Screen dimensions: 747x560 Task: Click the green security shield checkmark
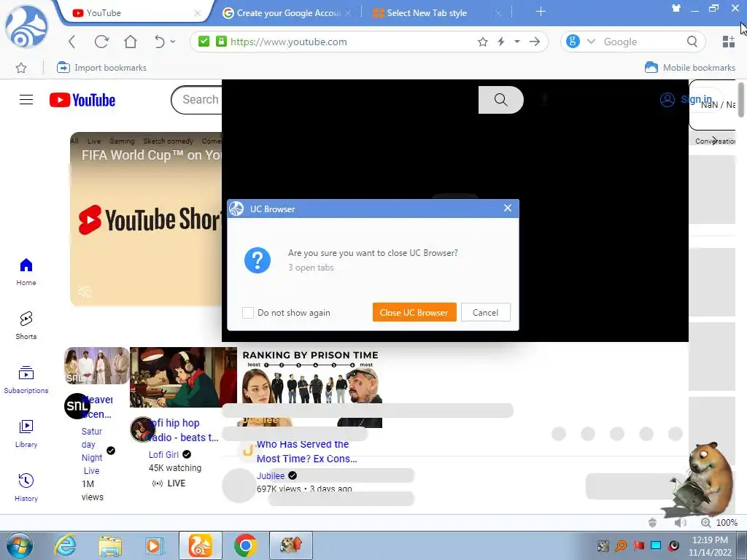pos(204,42)
